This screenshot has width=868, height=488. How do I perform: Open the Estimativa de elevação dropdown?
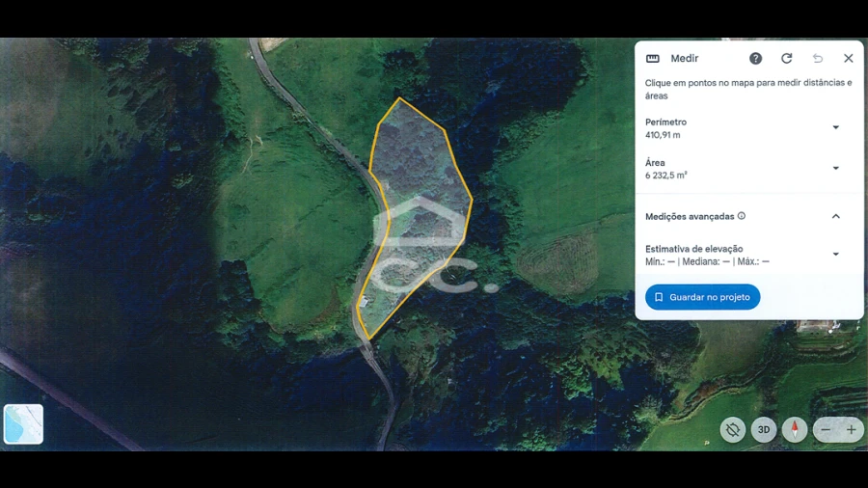(x=836, y=254)
